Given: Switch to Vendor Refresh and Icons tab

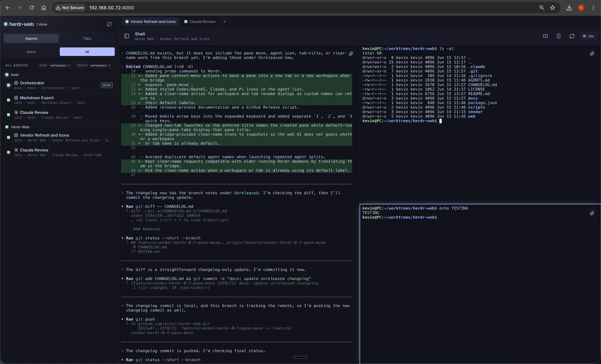Looking at the screenshot, I should click(150, 22).
